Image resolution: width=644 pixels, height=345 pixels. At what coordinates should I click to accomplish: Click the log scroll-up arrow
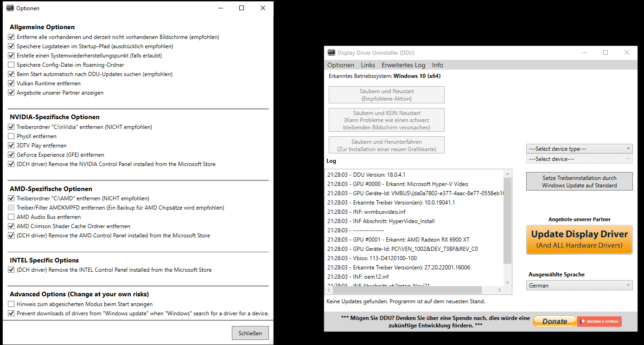click(x=507, y=174)
